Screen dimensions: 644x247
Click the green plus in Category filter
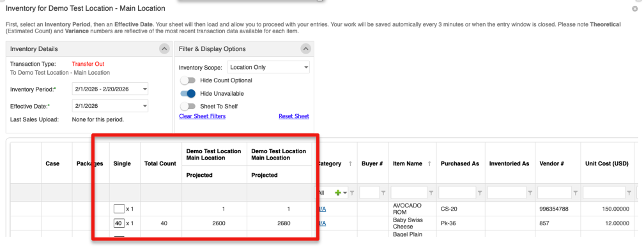[x=338, y=193]
